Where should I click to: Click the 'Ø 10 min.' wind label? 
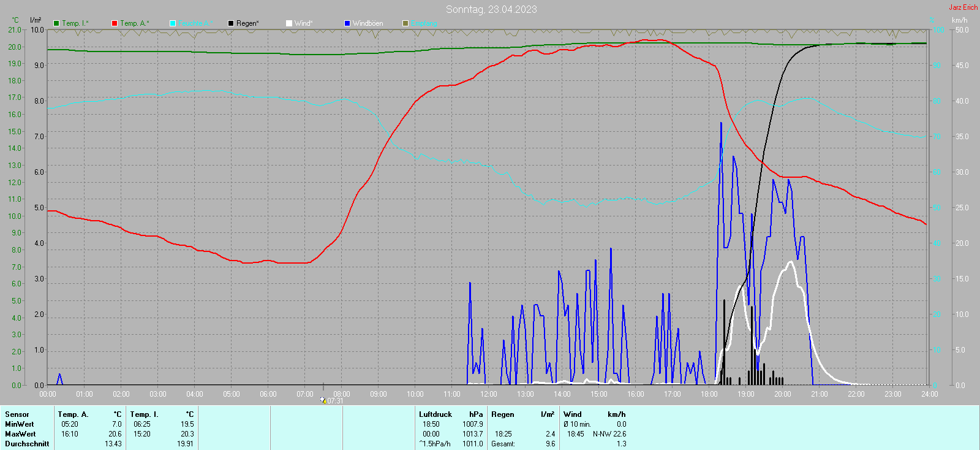click(x=578, y=424)
